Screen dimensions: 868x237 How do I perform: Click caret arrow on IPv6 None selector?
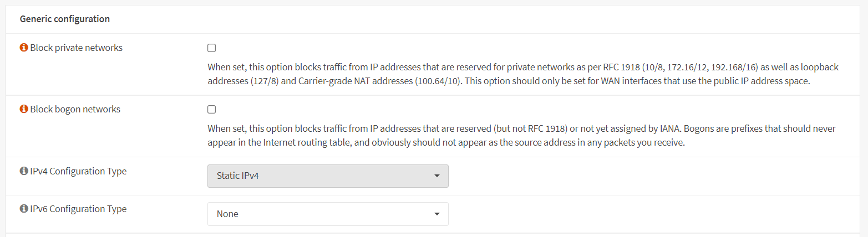click(x=437, y=214)
